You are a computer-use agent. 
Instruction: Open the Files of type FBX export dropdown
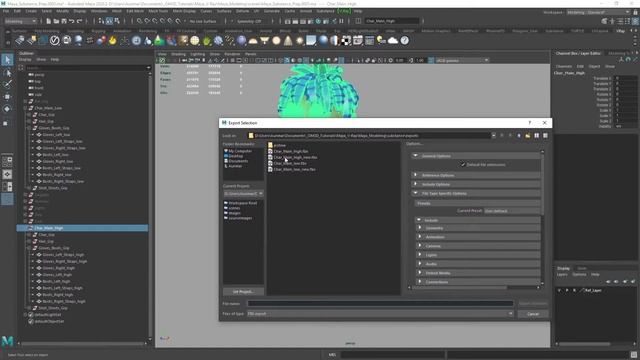[x=380, y=313]
